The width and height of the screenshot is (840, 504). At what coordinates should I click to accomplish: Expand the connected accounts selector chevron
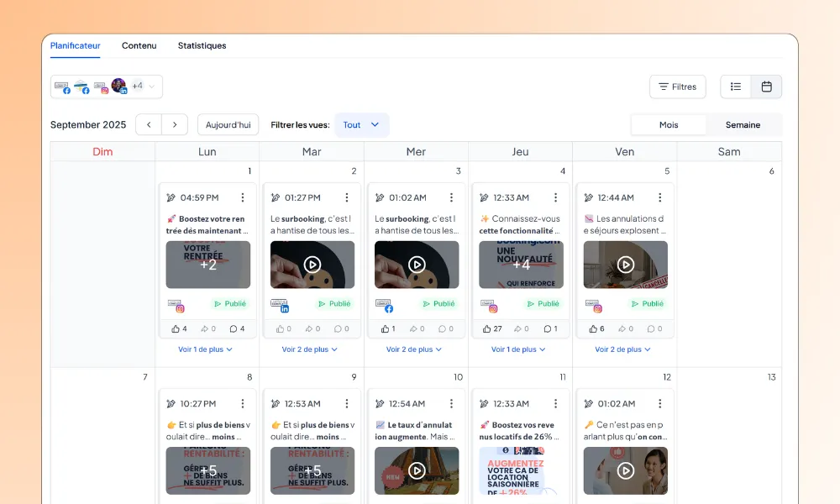point(152,87)
